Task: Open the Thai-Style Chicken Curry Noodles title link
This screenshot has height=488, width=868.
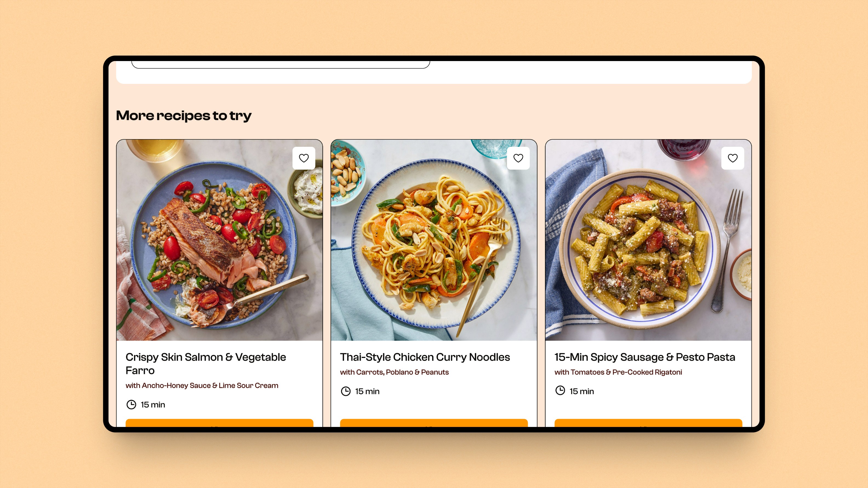Action: pyautogui.click(x=425, y=357)
